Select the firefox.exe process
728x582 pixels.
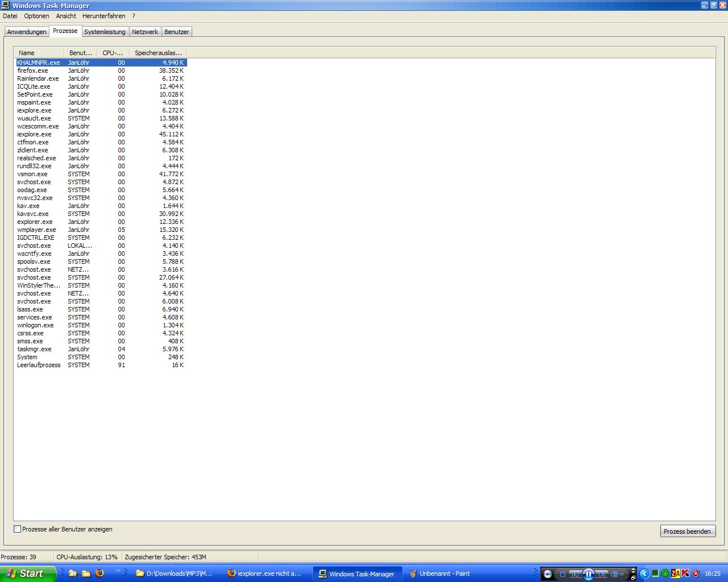click(x=101, y=70)
